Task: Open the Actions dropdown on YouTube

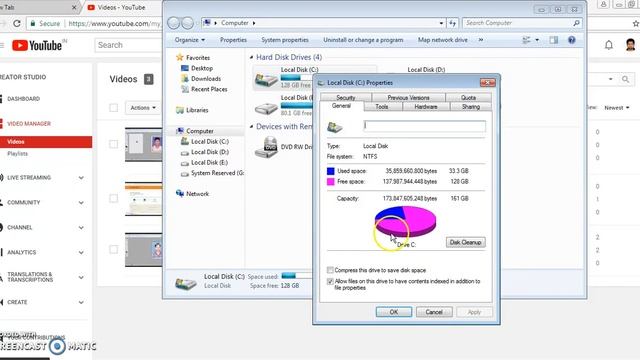Action: pos(143,108)
